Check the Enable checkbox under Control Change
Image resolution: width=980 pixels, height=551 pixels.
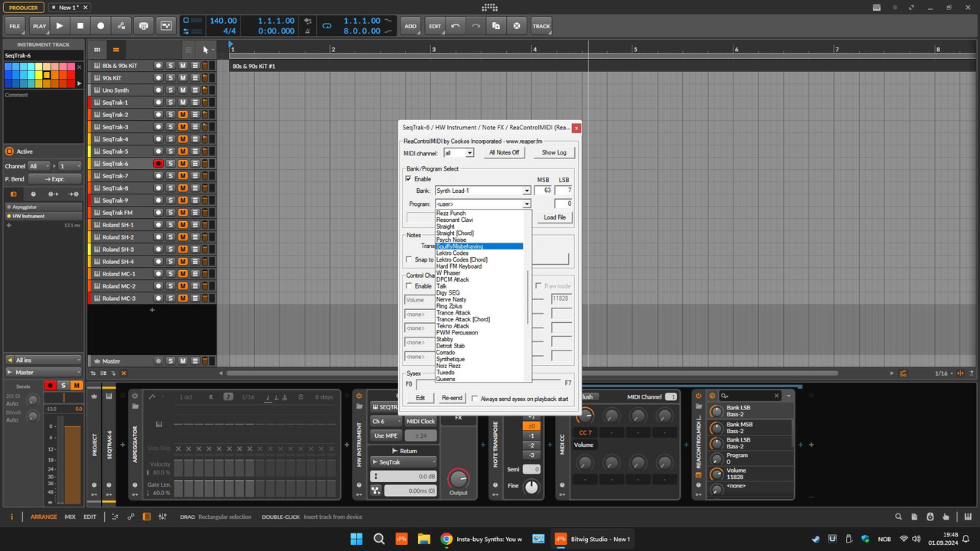[x=408, y=286]
